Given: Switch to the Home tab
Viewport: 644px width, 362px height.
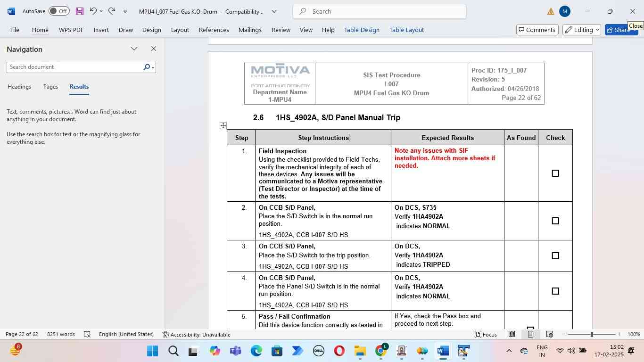Looking at the screenshot, I should [x=40, y=30].
